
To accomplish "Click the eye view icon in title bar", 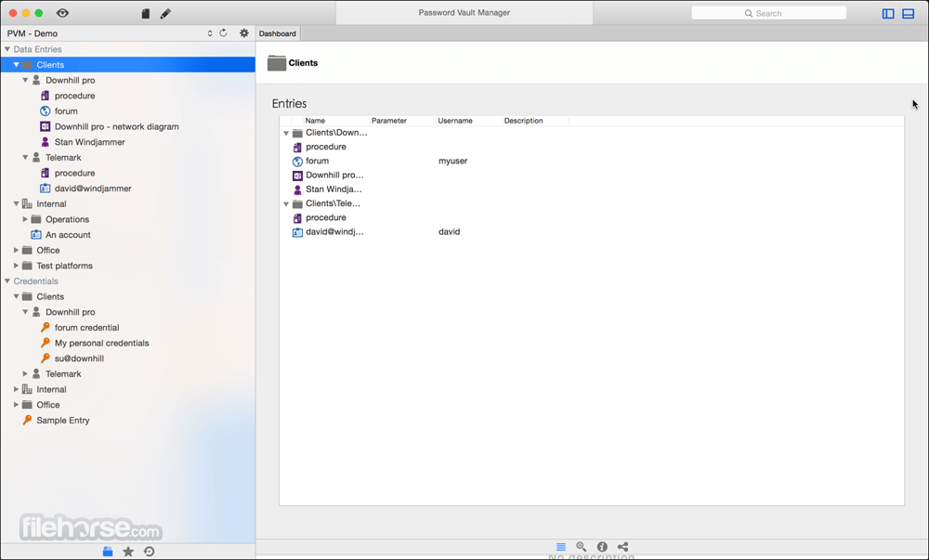I will point(62,13).
